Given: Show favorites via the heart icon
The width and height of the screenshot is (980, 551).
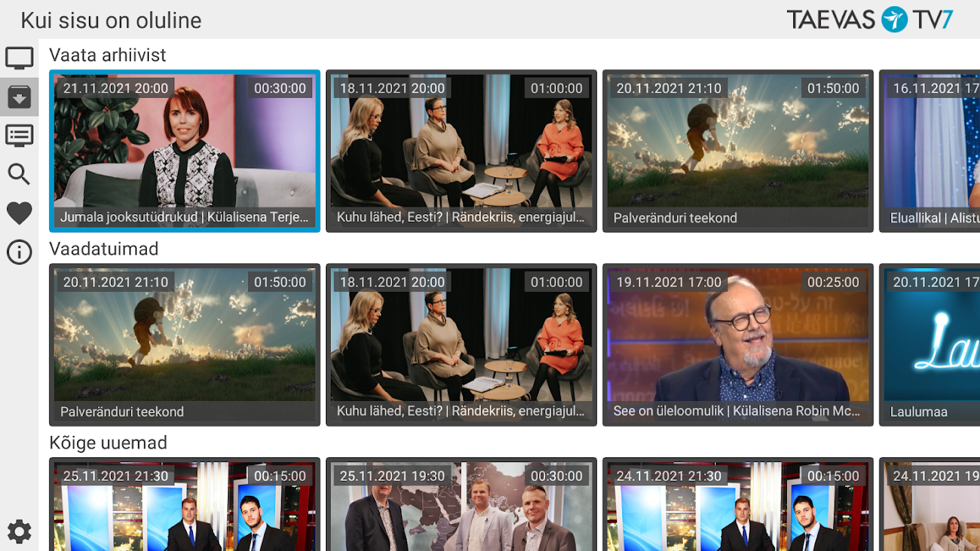Looking at the screenshot, I should [x=19, y=214].
